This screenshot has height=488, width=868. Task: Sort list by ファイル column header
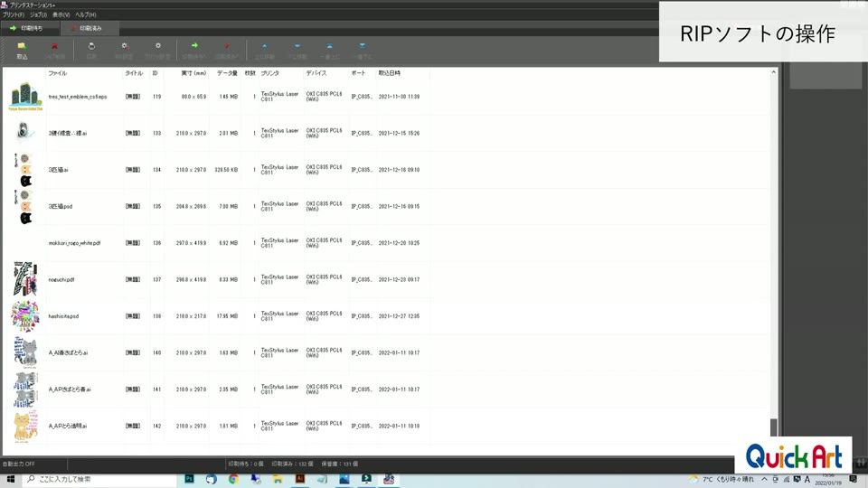pos(58,73)
